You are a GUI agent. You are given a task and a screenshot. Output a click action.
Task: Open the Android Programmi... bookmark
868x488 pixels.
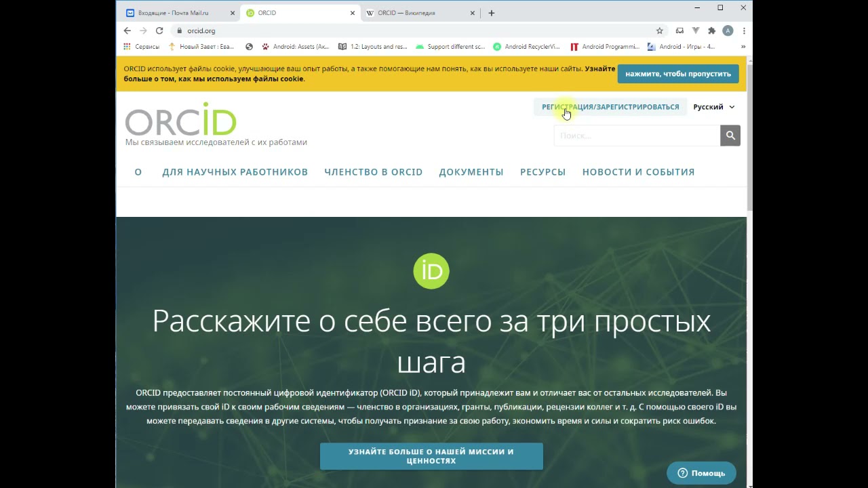(605, 47)
